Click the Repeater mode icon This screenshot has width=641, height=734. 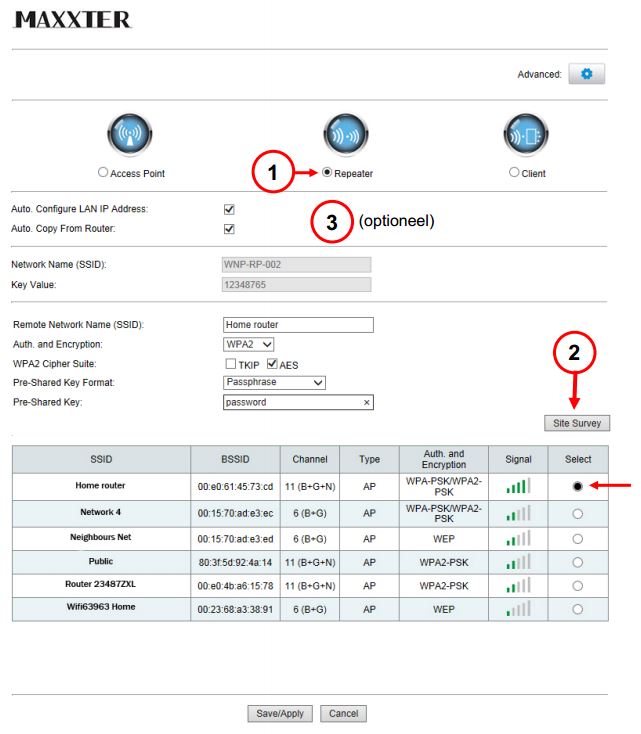pyautogui.click(x=346, y=134)
